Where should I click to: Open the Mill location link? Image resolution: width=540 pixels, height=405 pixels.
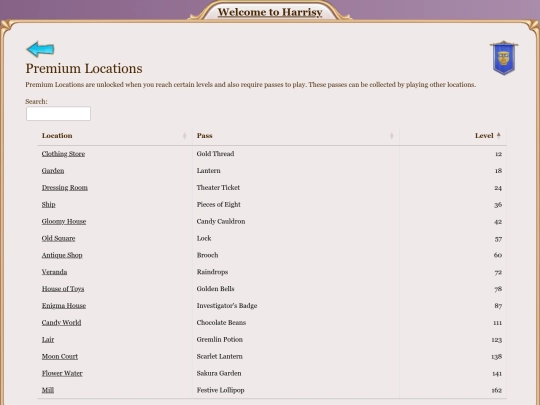[48, 390]
